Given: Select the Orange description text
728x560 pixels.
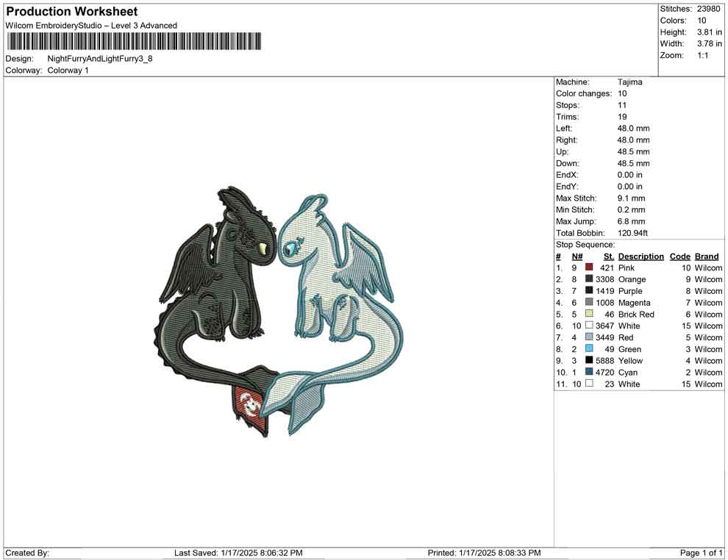Looking at the screenshot, I should [632, 279].
